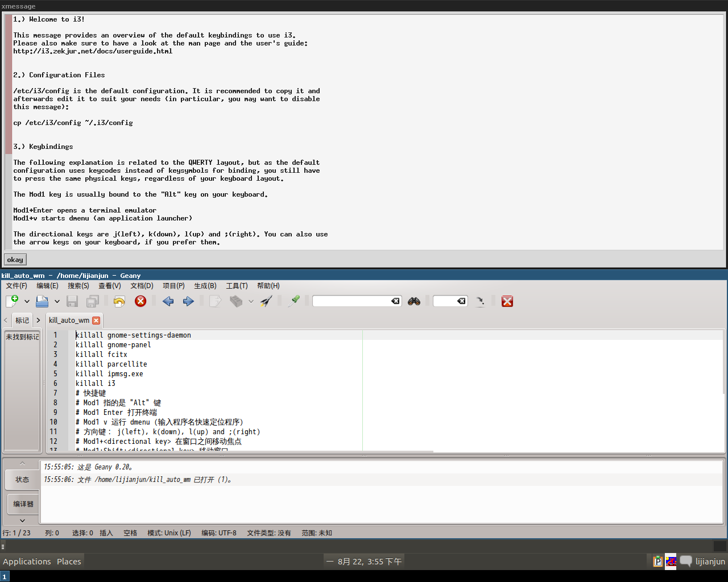Click okay in the xmessage window
Screen dimensions: 728x582
[x=15, y=260]
